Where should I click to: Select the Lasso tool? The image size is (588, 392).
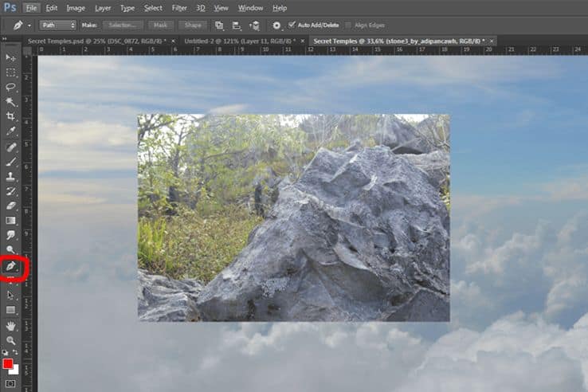10,87
